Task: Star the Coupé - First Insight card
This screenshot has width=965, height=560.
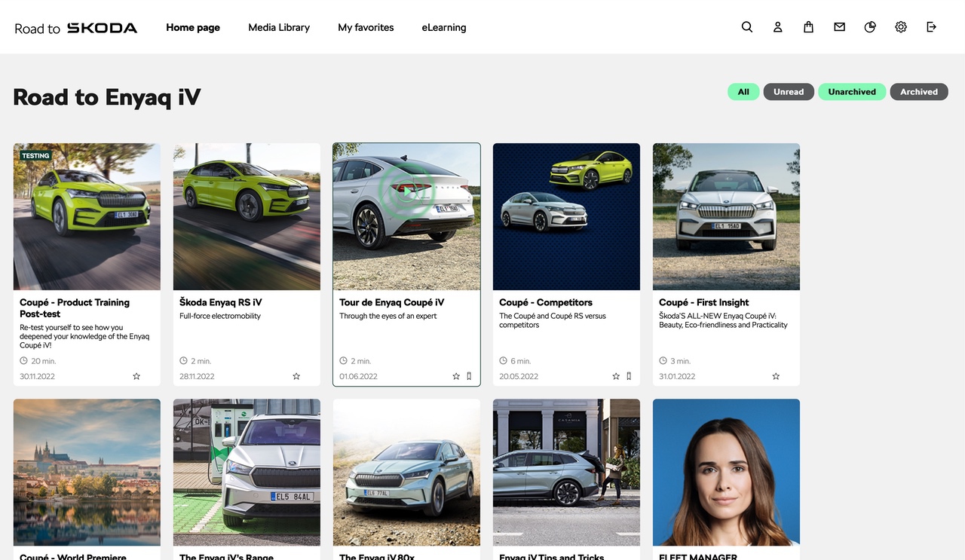Action: coord(776,376)
